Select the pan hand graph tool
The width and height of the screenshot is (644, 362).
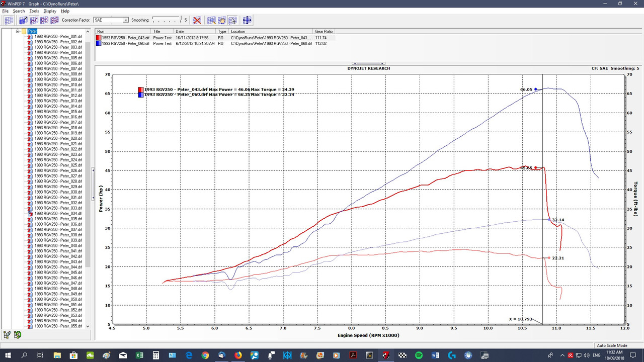222,20
